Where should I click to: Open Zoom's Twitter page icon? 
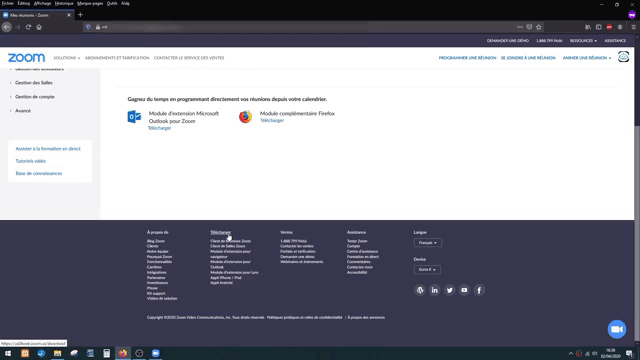pos(449,290)
